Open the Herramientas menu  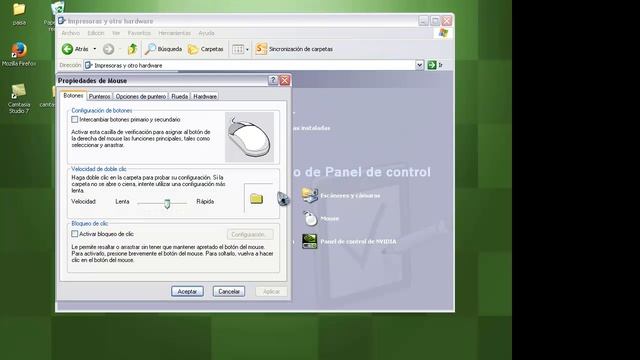[x=174, y=33]
